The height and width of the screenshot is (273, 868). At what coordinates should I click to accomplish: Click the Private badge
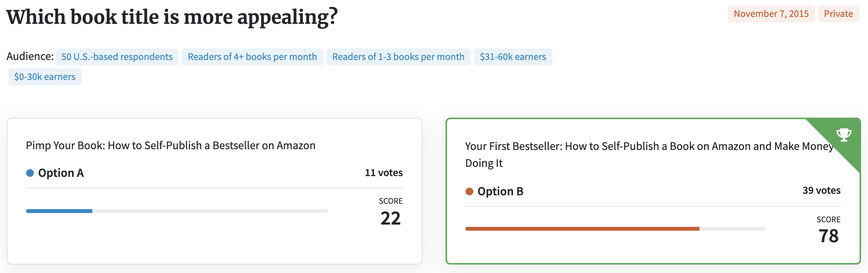[838, 14]
